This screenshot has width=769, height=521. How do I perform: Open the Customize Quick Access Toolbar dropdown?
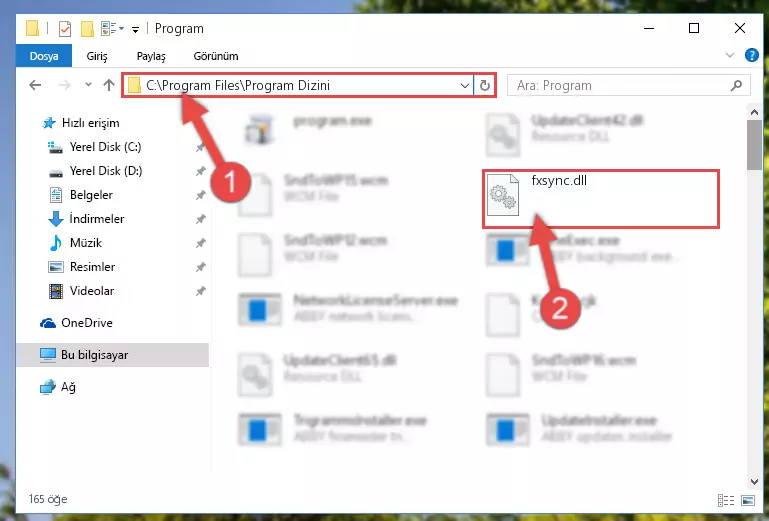coord(135,29)
